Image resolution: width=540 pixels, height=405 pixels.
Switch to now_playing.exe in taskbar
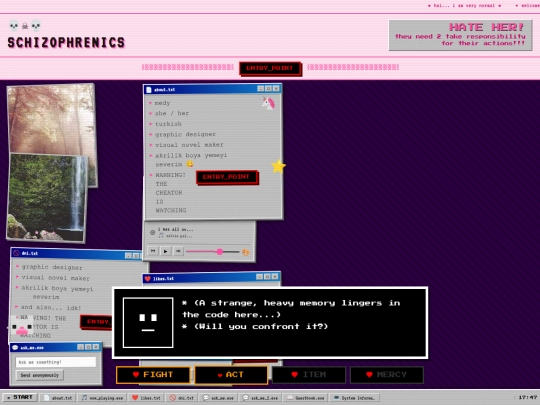(x=102, y=398)
